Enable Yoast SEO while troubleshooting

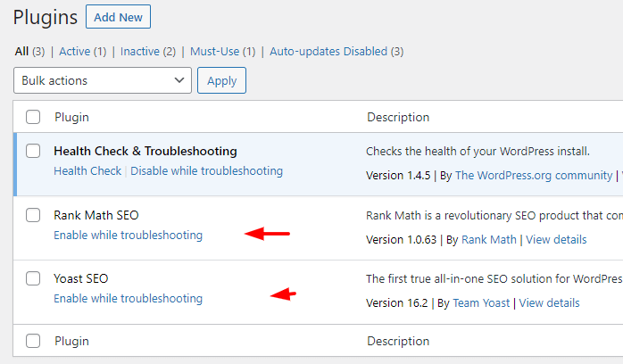click(128, 299)
